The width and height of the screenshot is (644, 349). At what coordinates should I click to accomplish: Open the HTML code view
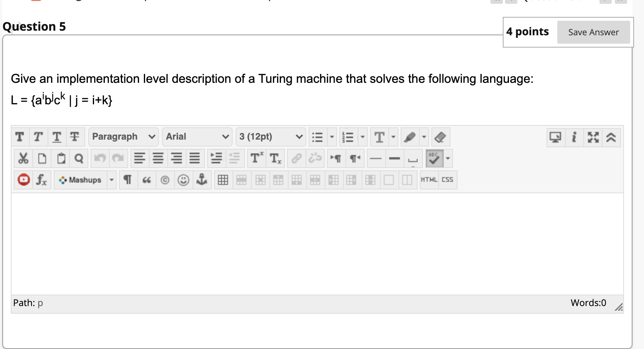(429, 179)
